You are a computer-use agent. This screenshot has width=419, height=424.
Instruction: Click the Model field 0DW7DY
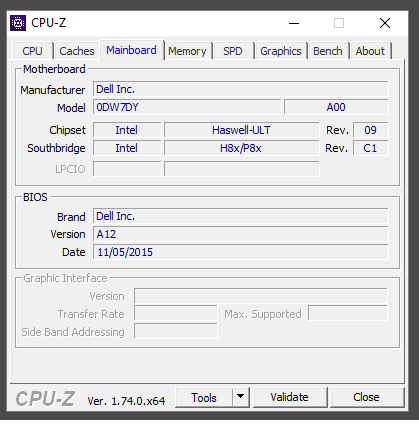pyautogui.click(x=187, y=107)
